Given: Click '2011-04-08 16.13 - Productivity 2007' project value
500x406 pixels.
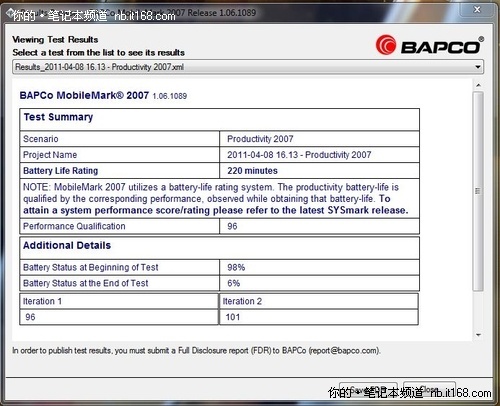Looking at the screenshot, I should tap(299, 155).
